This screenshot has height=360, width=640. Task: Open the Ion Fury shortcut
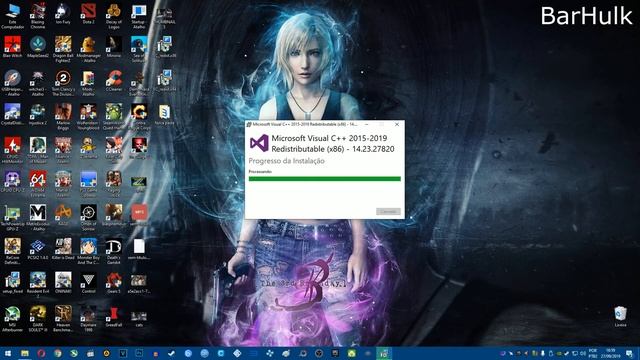[63, 14]
